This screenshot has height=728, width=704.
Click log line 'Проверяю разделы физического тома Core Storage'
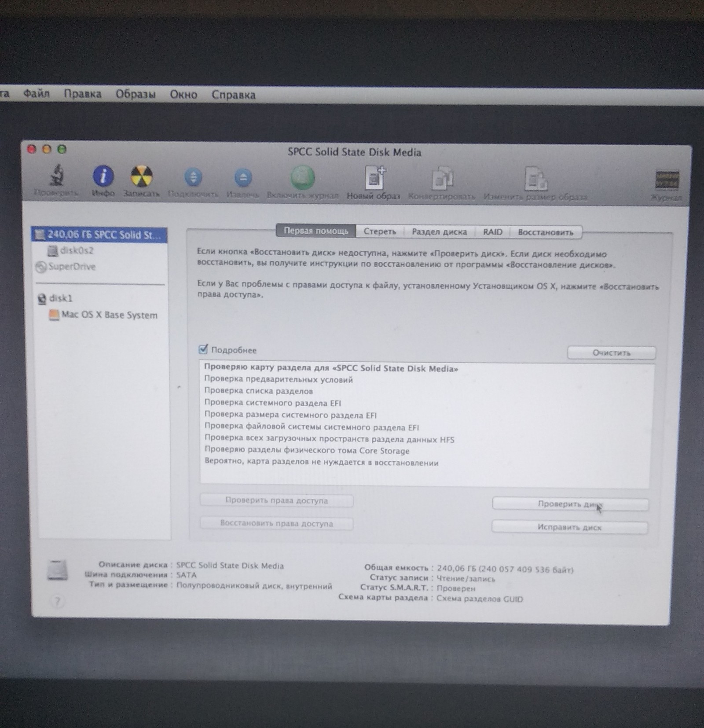pyautogui.click(x=307, y=450)
